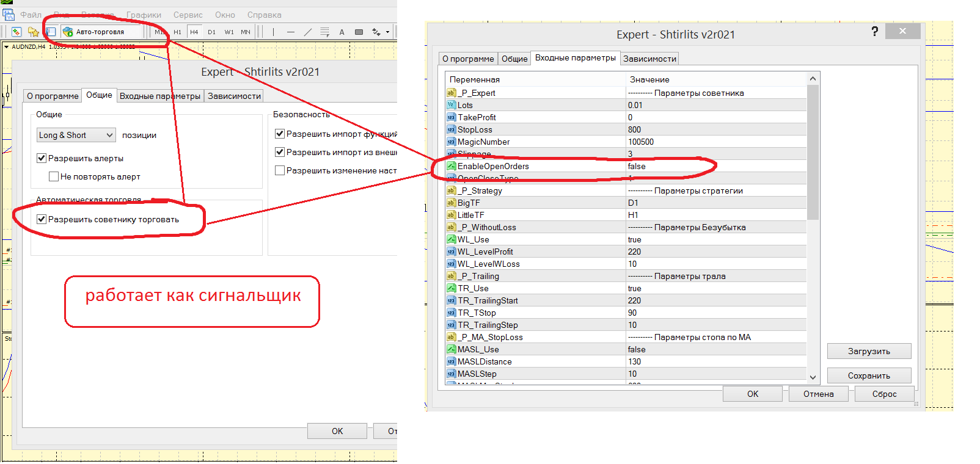
Task: Select the text label tool (A)
Action: click(342, 32)
